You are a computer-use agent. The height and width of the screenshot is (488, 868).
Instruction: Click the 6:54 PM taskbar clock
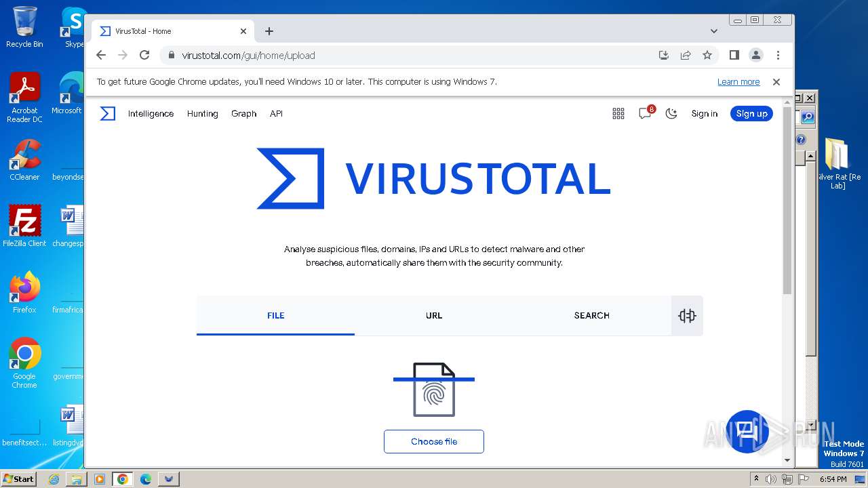pos(833,479)
